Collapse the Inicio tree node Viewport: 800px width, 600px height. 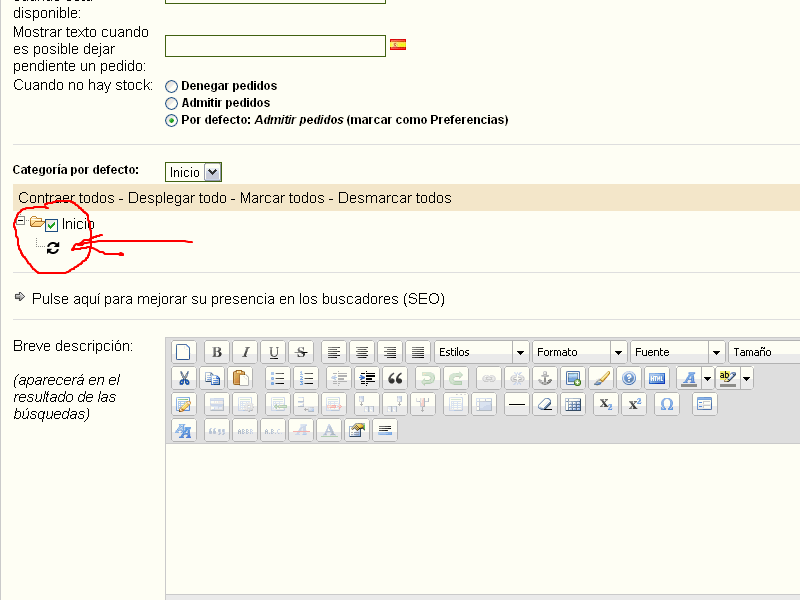coord(20,221)
